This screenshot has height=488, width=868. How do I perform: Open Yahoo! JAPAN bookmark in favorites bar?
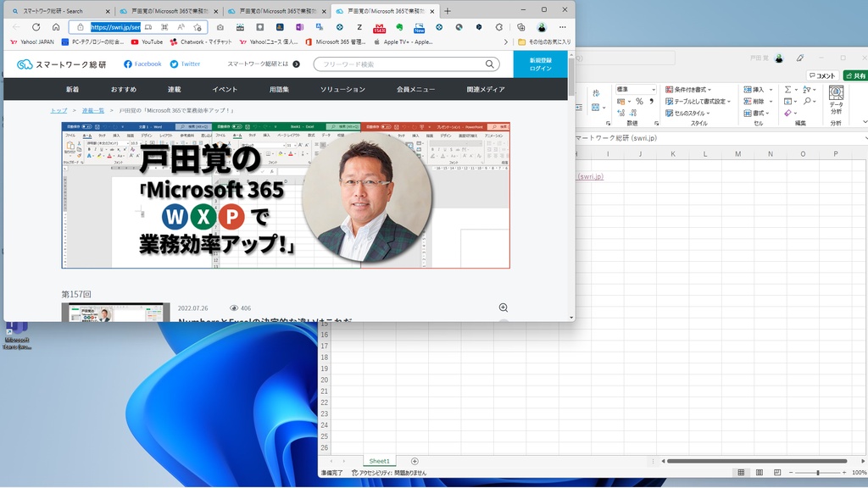[x=33, y=42]
